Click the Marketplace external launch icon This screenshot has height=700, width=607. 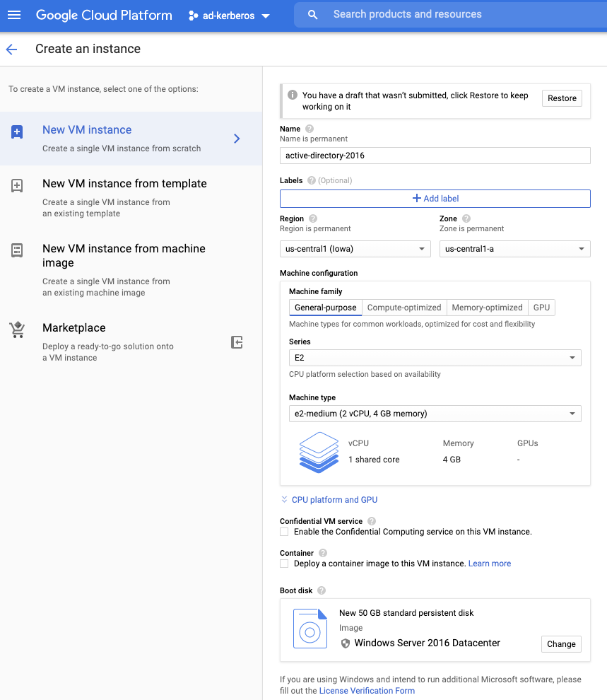coord(237,342)
